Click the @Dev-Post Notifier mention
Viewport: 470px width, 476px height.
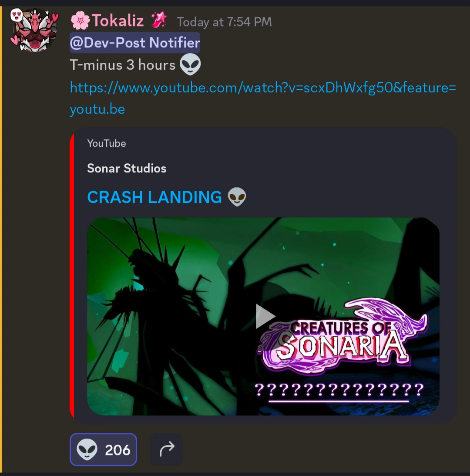point(135,43)
